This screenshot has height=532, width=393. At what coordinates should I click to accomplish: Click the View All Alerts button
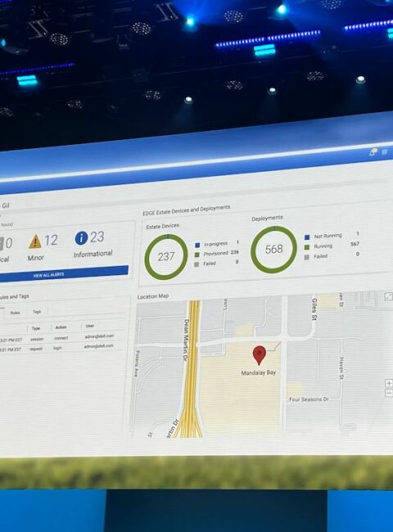64,274
